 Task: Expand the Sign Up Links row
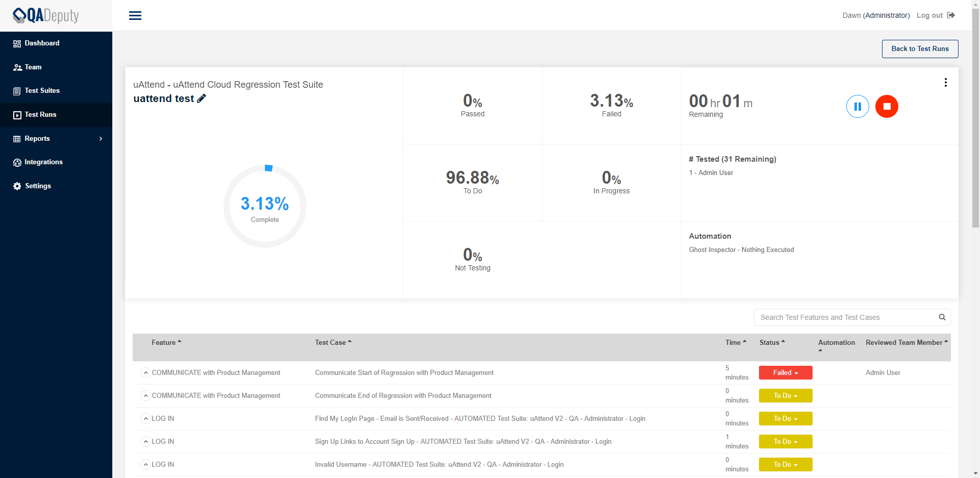[145, 442]
